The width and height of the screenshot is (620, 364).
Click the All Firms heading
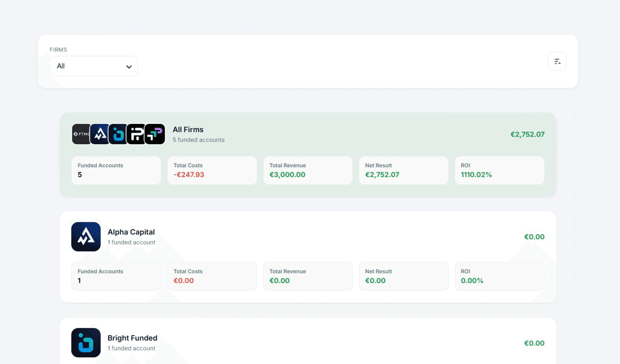pos(188,129)
